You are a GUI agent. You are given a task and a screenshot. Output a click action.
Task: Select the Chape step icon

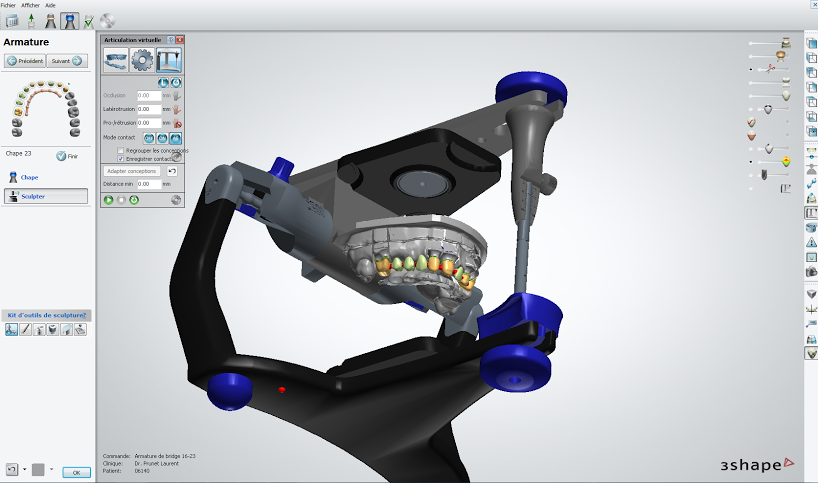click(x=14, y=177)
